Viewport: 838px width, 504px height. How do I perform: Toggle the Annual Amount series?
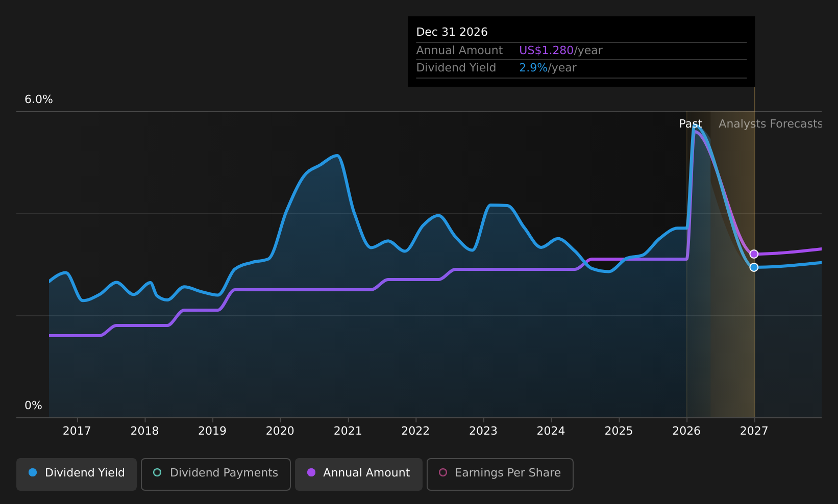(359, 474)
